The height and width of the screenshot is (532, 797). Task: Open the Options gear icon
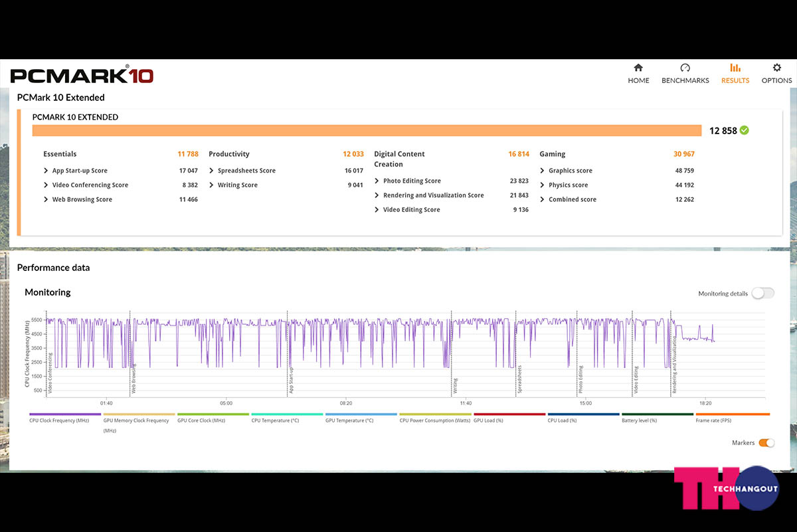[x=777, y=68]
